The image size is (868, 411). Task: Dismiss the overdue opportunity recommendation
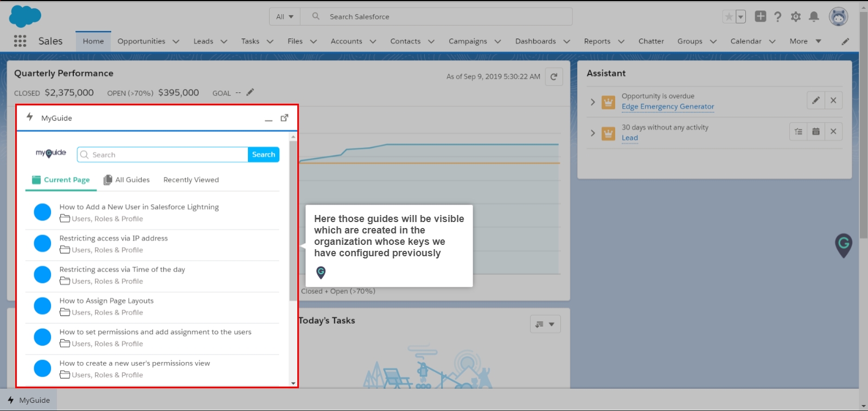[833, 100]
